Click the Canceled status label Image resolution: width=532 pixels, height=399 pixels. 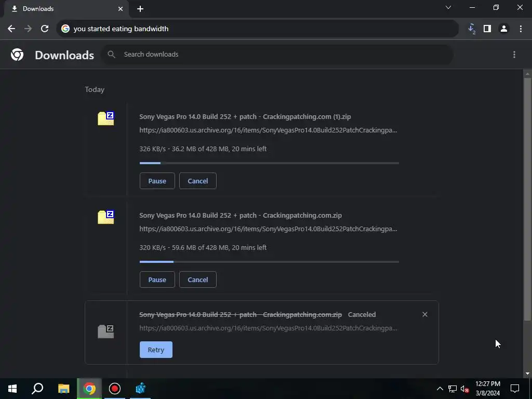[362, 314]
